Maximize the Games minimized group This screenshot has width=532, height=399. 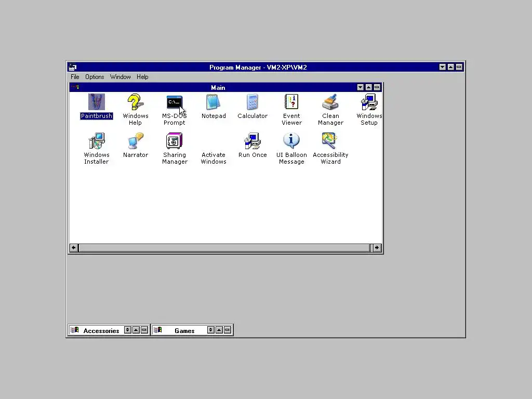pyautogui.click(x=219, y=330)
